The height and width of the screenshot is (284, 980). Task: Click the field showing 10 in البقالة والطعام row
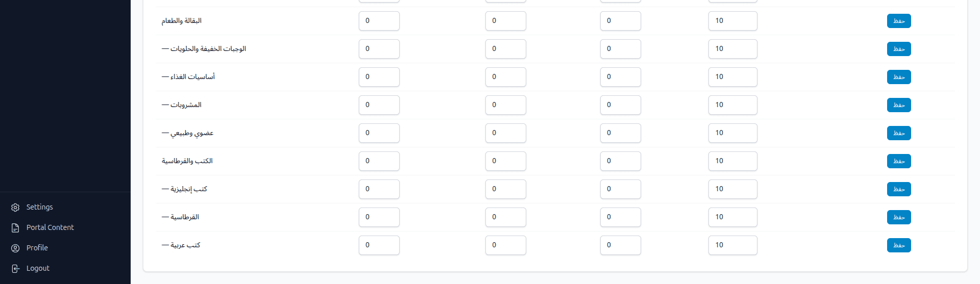tap(732, 21)
